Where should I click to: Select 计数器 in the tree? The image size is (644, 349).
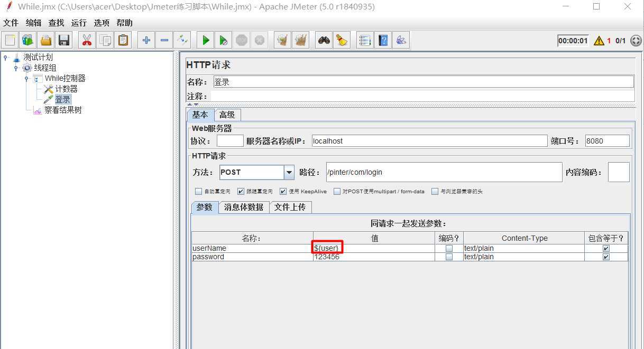(x=67, y=89)
